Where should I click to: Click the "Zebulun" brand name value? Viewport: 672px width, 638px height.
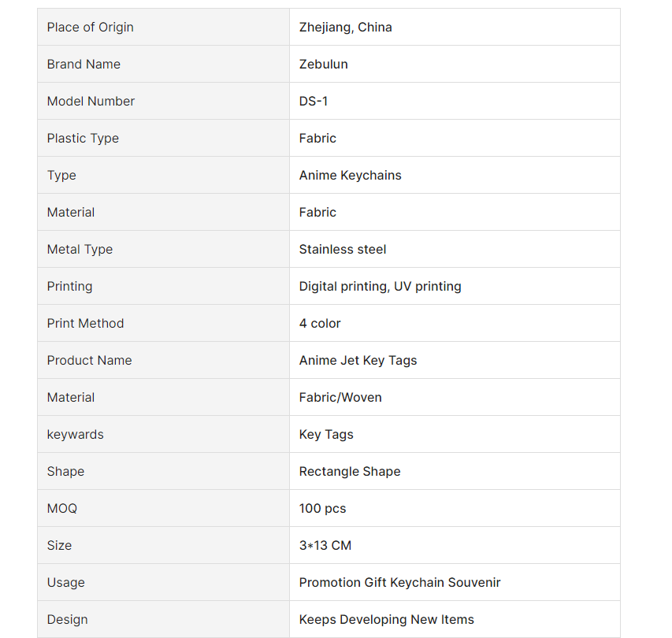pyautogui.click(x=323, y=65)
